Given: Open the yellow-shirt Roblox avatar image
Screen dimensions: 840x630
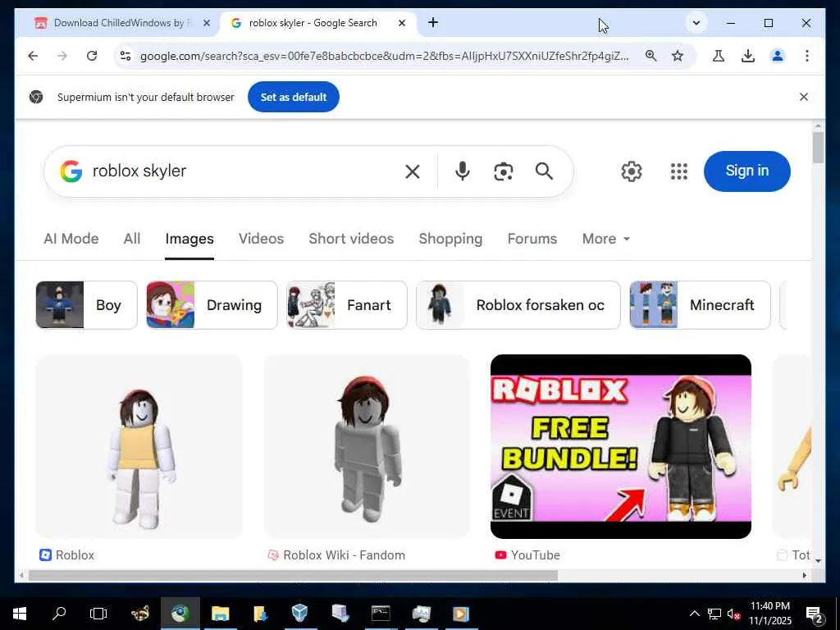Looking at the screenshot, I should pos(139,446).
